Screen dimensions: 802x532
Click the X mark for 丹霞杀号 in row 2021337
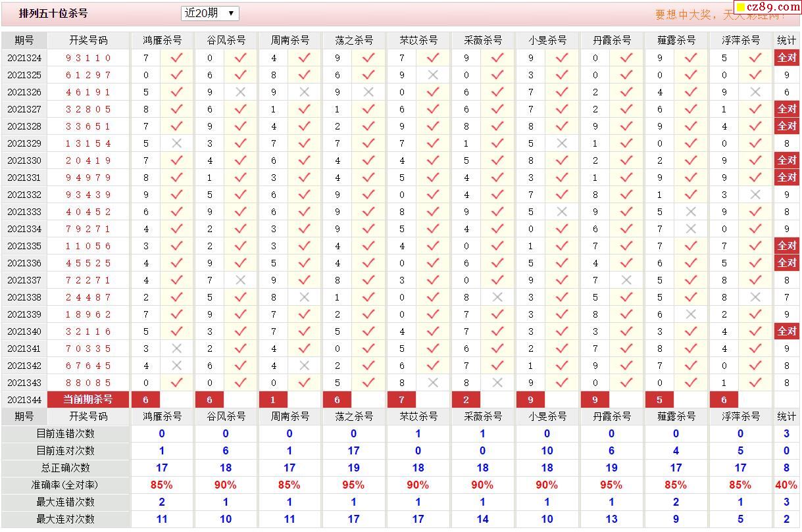[x=626, y=280]
